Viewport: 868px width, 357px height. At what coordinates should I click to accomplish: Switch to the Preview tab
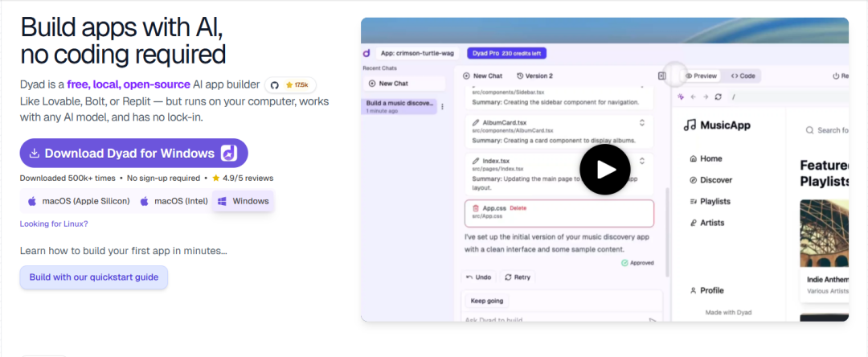point(701,76)
